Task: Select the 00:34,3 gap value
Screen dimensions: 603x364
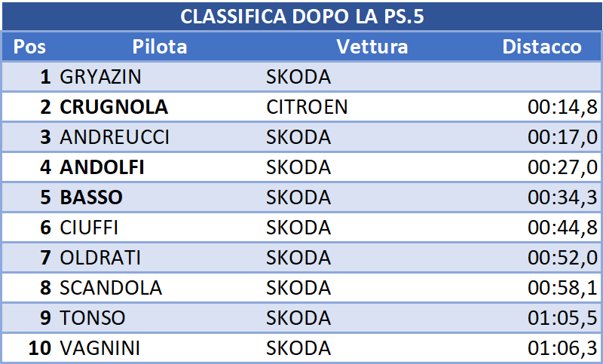Action: (x=562, y=197)
